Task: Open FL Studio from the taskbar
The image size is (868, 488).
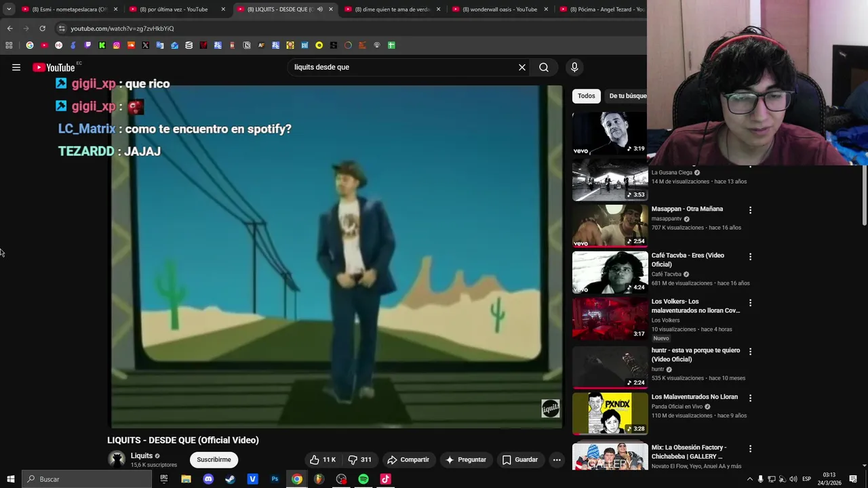Action: tap(319, 479)
